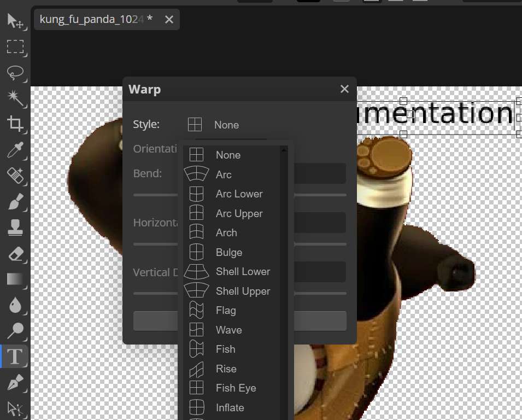522x420 pixels.
Task: Select the Clone Stamp tool
Action: click(15, 227)
